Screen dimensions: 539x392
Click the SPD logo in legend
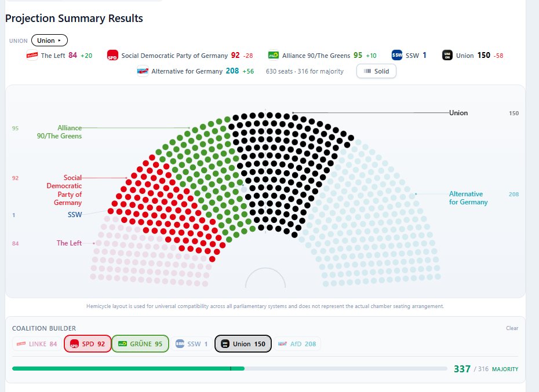pos(112,56)
